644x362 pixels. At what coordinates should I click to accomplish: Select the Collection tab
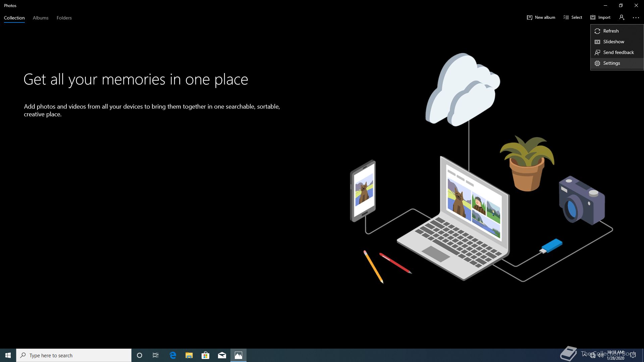pos(14,18)
